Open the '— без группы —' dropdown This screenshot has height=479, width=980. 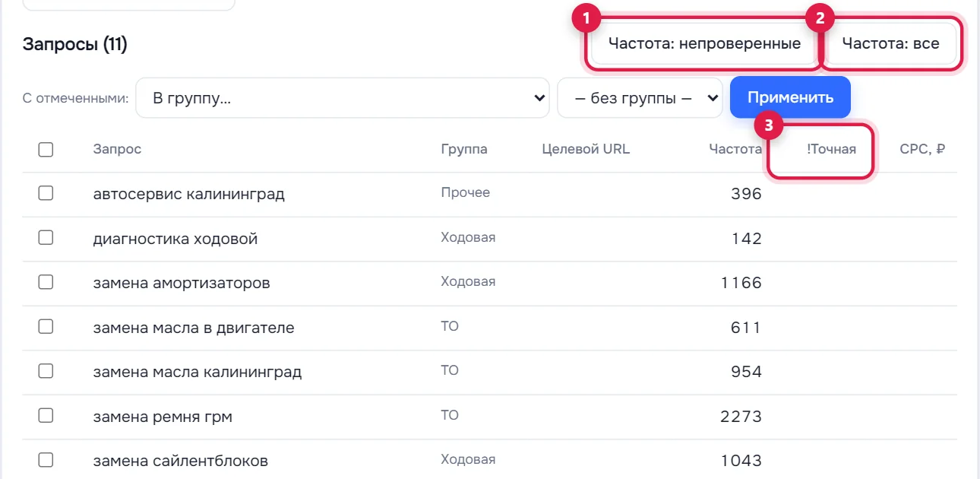coord(640,98)
